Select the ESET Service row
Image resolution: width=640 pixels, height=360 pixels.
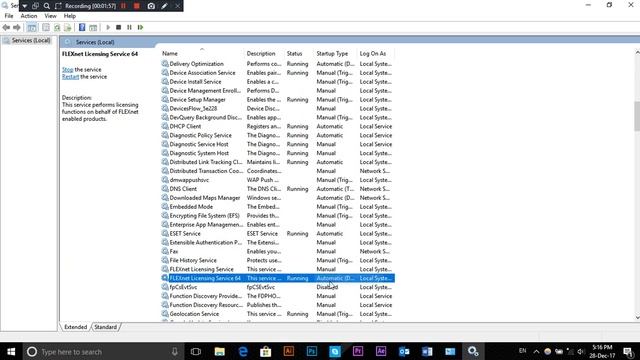[278, 233]
